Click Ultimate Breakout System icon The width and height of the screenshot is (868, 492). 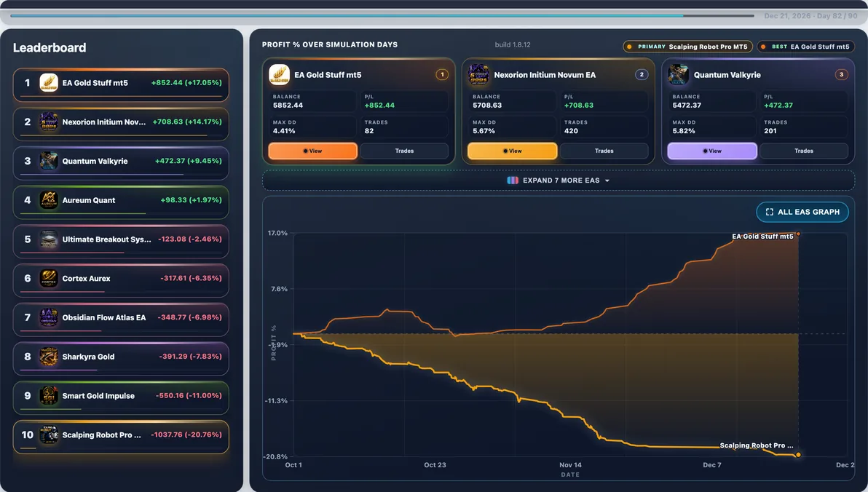(49, 239)
